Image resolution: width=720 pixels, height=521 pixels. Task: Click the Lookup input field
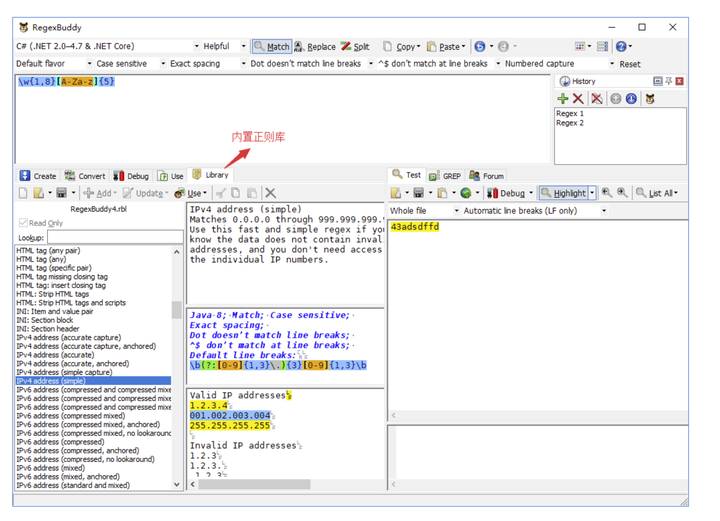click(115, 238)
